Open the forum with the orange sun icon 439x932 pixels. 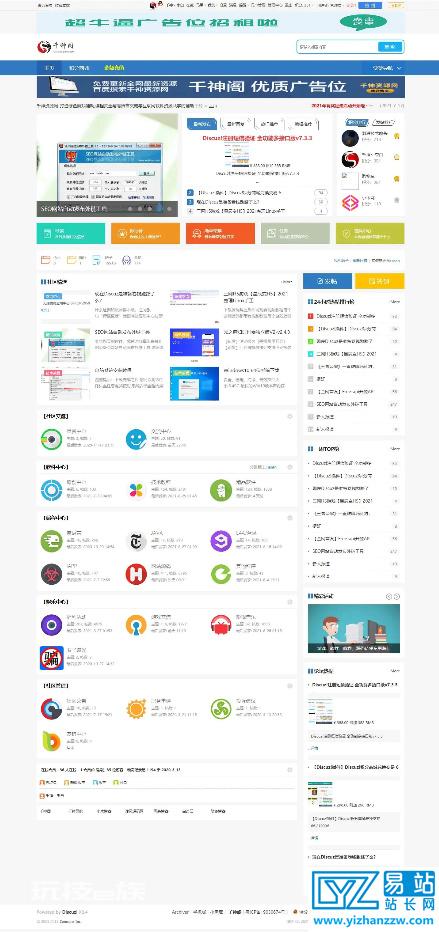tap(136, 709)
